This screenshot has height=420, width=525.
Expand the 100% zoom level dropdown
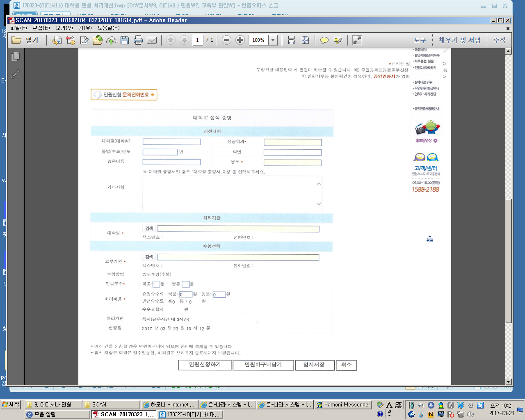point(273,40)
